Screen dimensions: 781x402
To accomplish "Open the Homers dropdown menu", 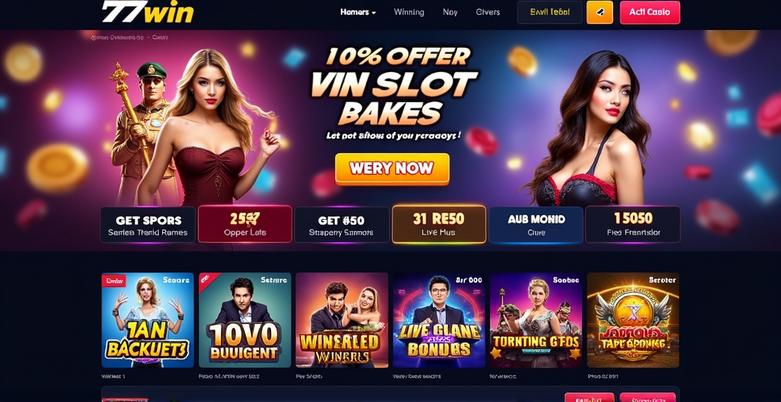I will [358, 12].
